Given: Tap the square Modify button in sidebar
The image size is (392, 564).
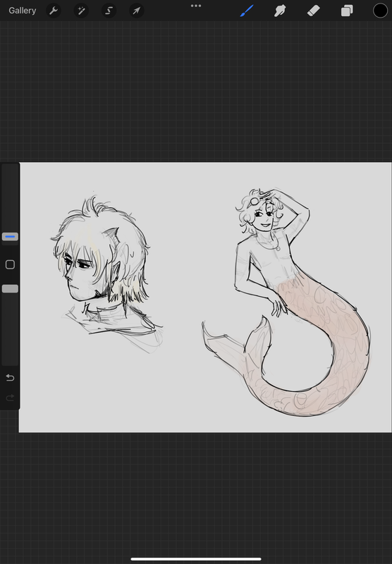Looking at the screenshot, I should (10, 265).
